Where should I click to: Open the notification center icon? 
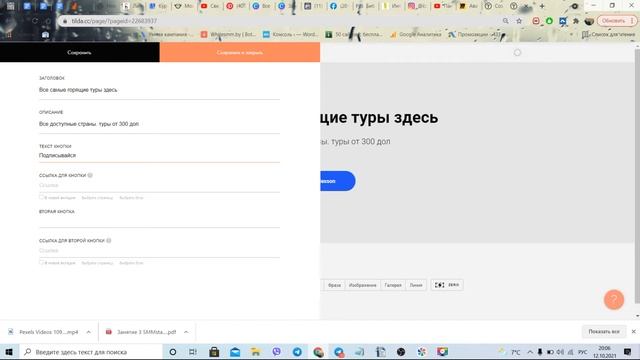coord(628,352)
